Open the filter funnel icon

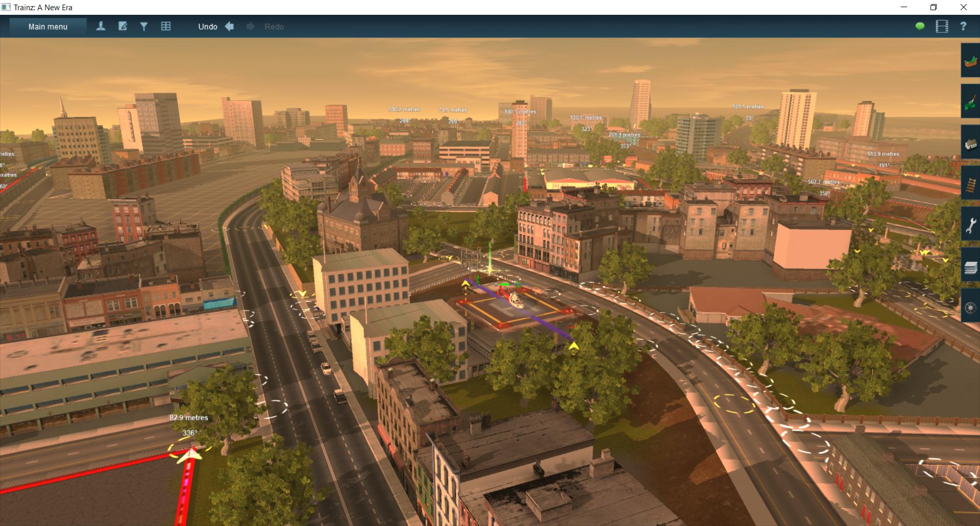144,27
